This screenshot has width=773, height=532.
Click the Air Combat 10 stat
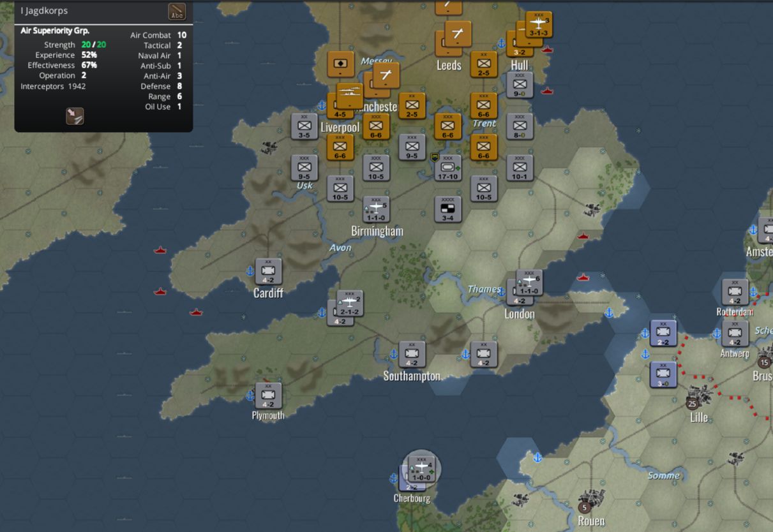point(158,35)
